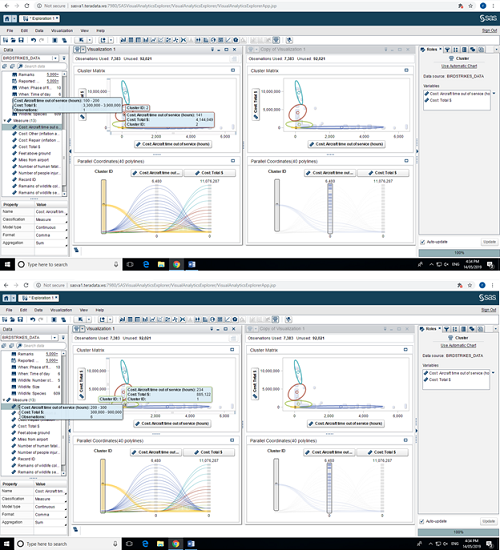Open the Ranks tab icon beside funnel, upper screenshot

click(x=456, y=50)
